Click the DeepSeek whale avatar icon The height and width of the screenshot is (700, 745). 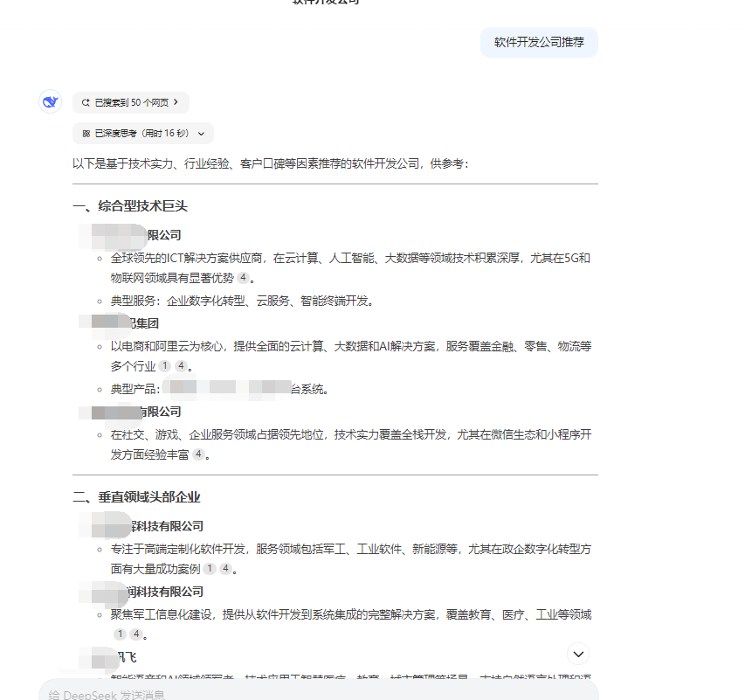click(x=50, y=100)
